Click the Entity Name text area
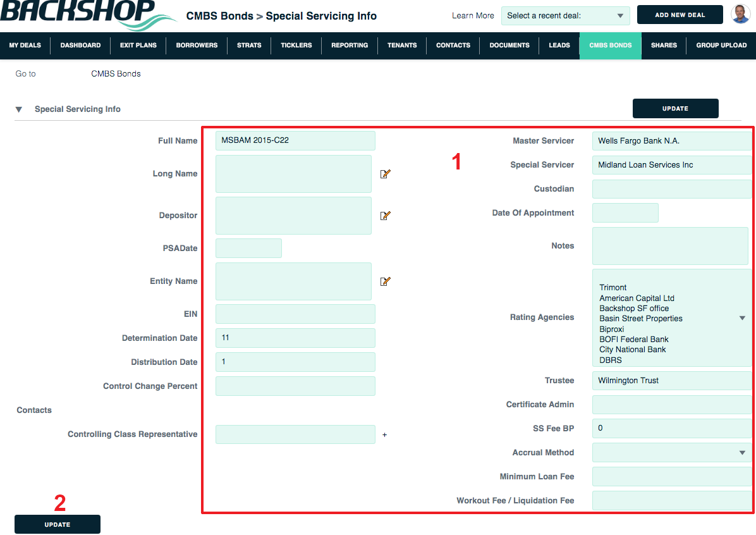756x535 pixels. [293, 281]
